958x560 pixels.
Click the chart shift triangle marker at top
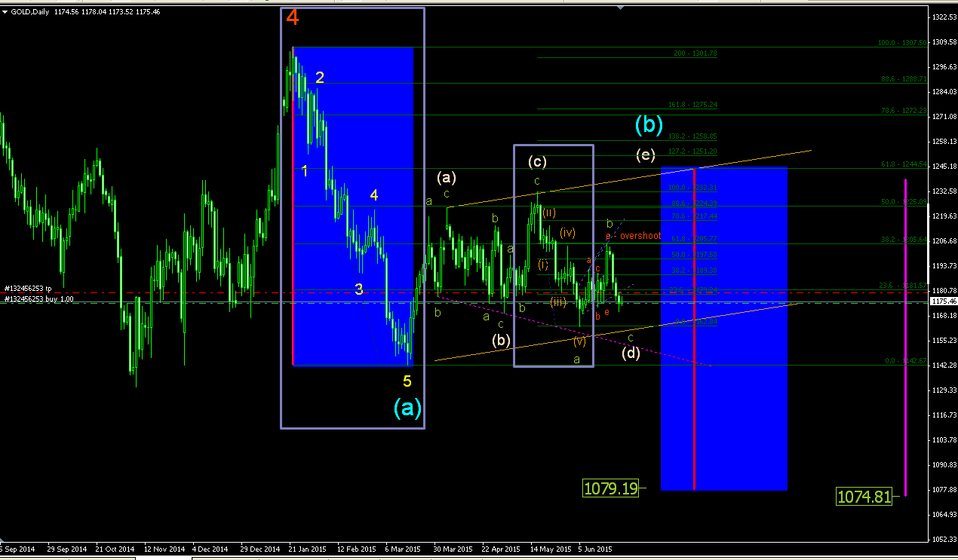pos(620,8)
